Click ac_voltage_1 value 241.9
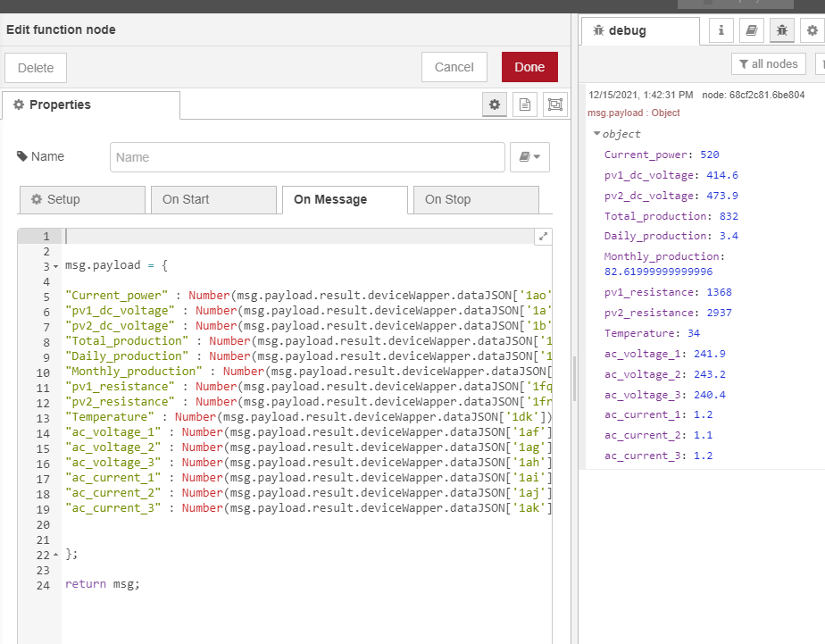This screenshot has height=644, width=825. (709, 354)
